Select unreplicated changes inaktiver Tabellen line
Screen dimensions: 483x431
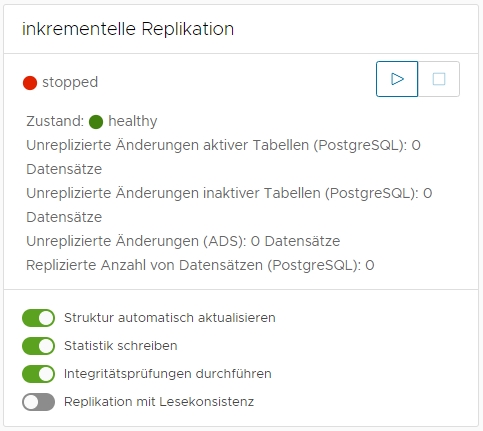(229, 205)
